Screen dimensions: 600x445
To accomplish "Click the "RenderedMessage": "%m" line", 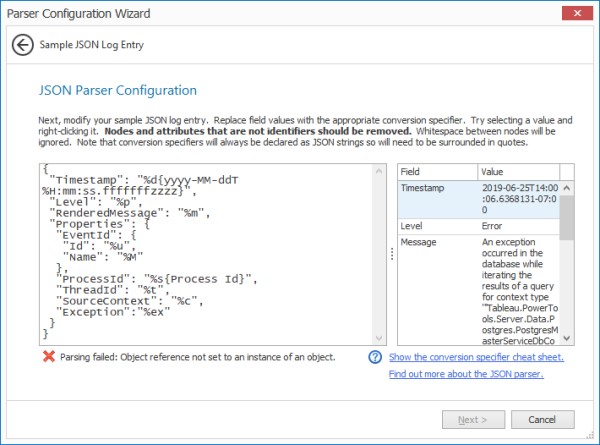I will point(130,213).
